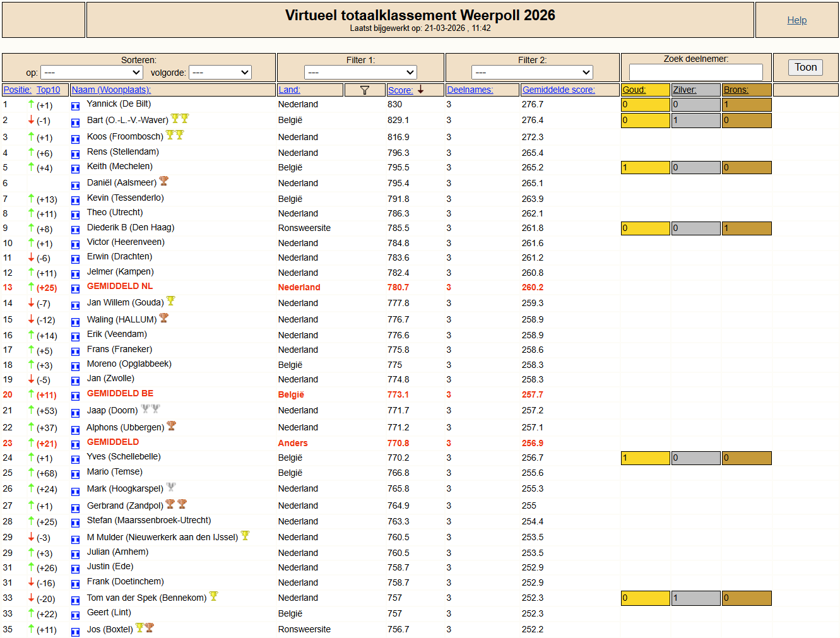Open the Help link

tap(796, 20)
